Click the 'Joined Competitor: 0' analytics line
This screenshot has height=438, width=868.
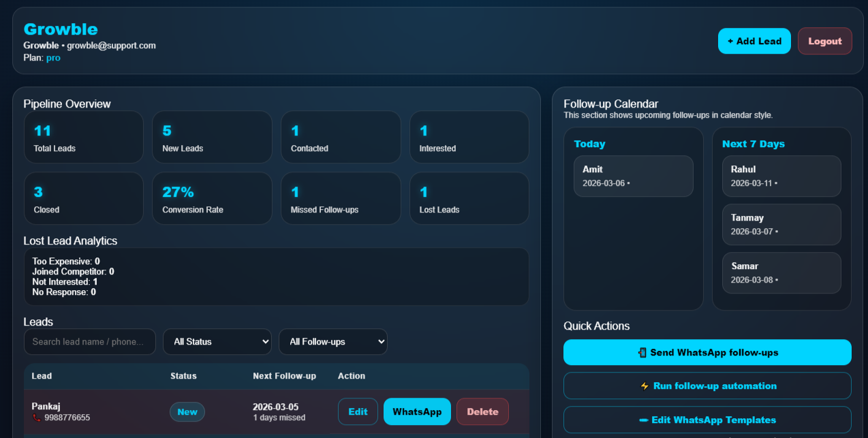tap(73, 271)
